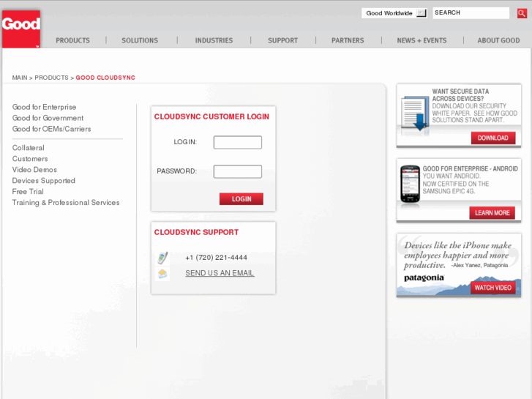Open the Good Worldwide dropdown

tap(394, 13)
